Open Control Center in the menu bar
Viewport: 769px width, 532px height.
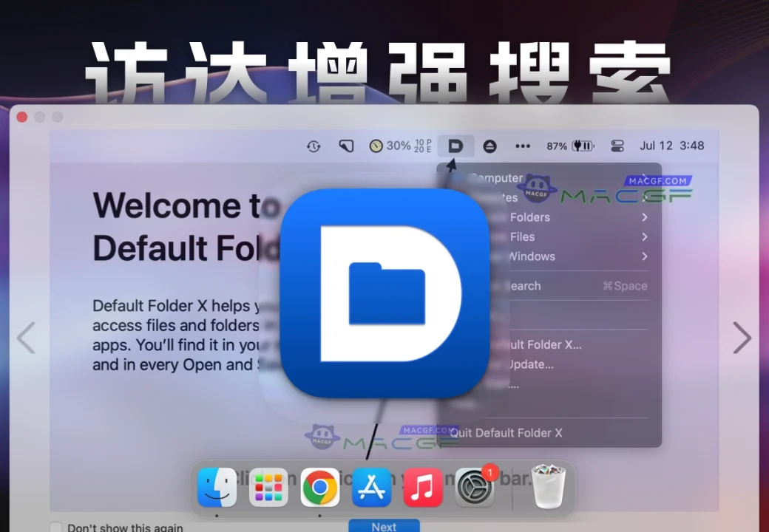(617, 146)
